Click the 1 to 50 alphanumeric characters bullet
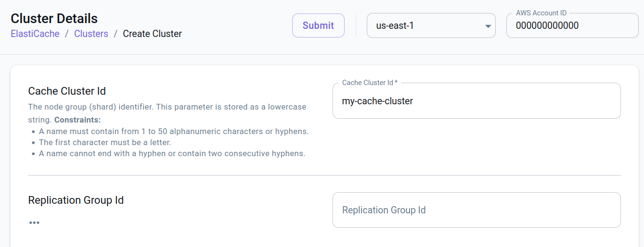The width and height of the screenshot is (644, 247). pyautogui.click(x=174, y=131)
